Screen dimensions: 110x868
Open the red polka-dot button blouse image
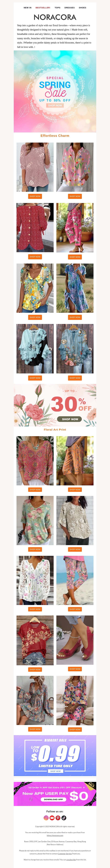(x=35, y=227)
